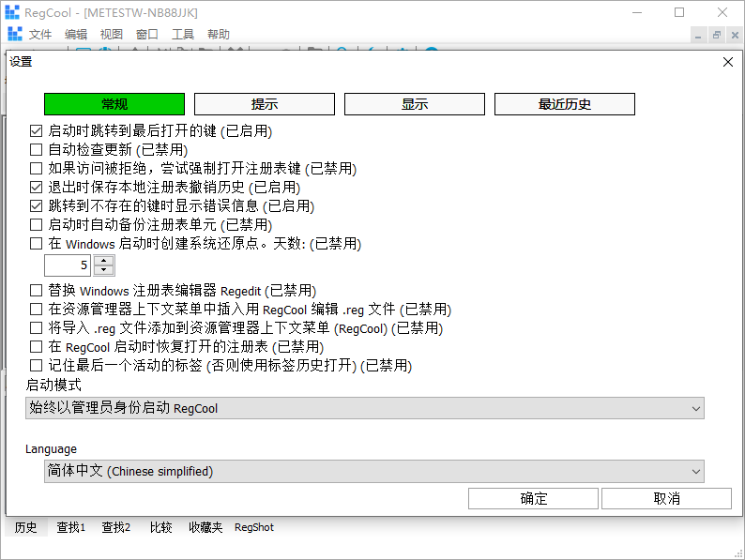Enable 替换 Windows 注册表编辑器 Regedit checkbox

click(x=36, y=290)
